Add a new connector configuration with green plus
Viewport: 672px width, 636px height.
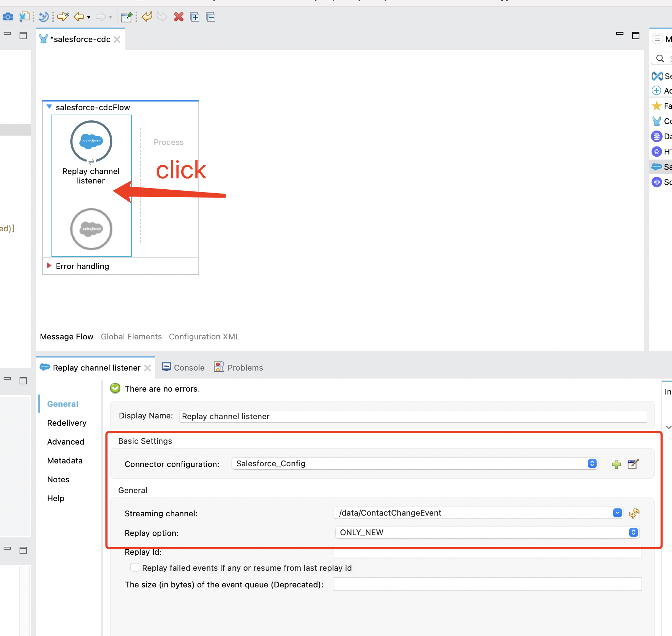(x=616, y=464)
